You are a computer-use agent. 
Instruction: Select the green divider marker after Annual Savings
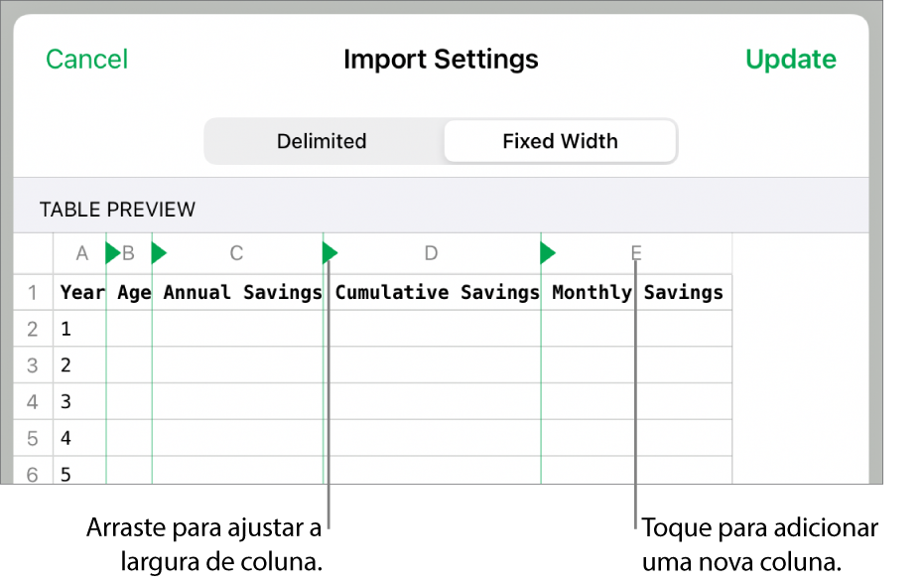pyautogui.click(x=330, y=253)
